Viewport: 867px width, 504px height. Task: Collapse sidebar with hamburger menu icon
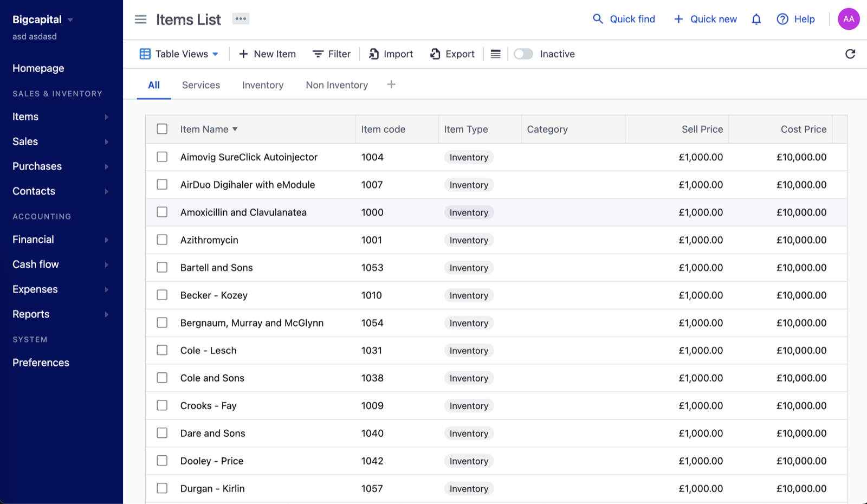point(140,20)
